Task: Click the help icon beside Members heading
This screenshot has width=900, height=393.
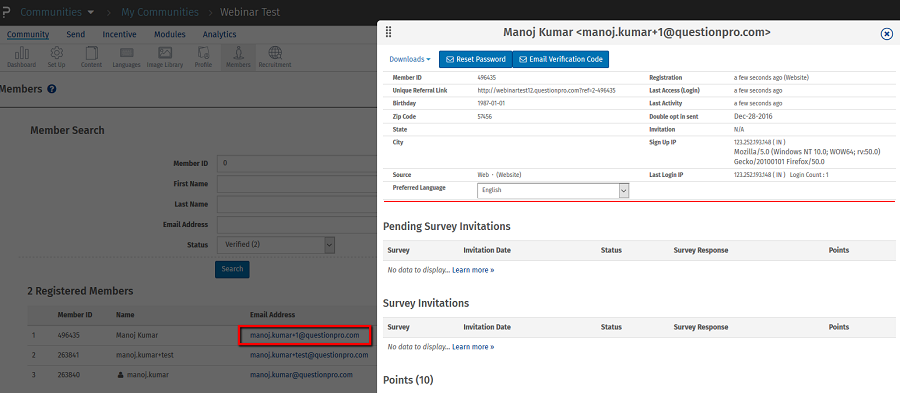Action: click(52, 89)
